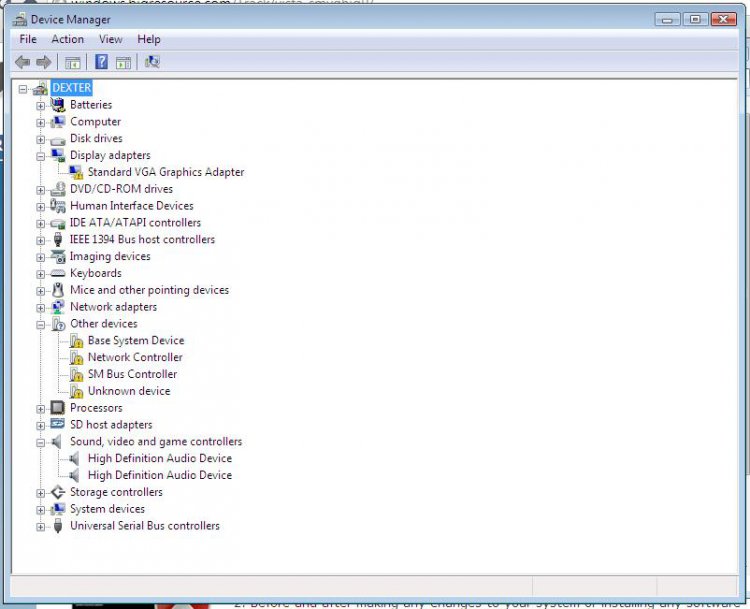750x609 pixels.
Task: Click the Mice and other pointing devices icon
Action: [x=58, y=290]
